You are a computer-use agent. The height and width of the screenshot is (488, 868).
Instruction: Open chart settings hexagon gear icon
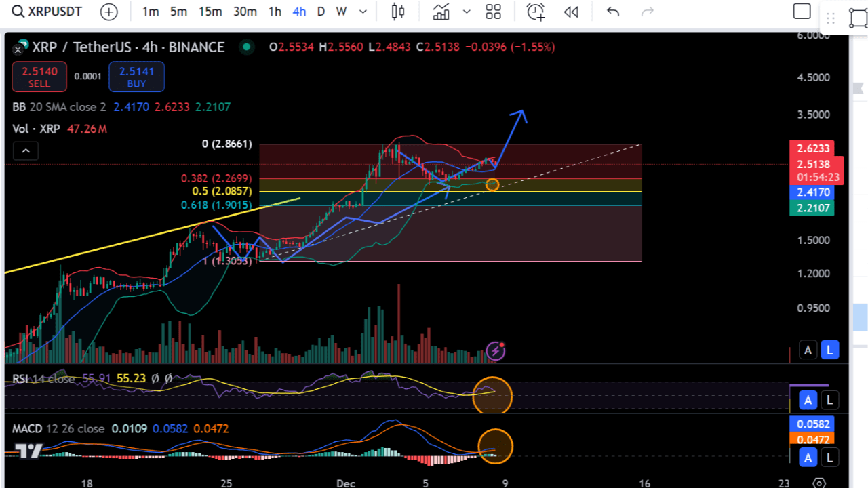(819, 483)
